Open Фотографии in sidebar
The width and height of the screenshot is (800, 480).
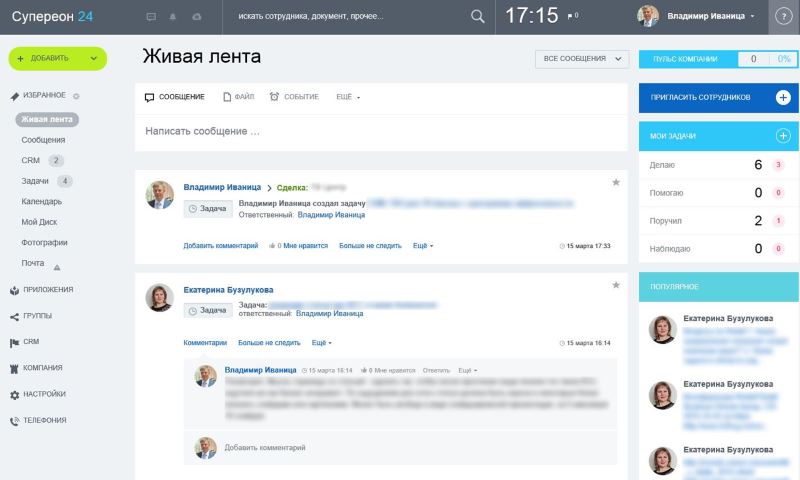[x=44, y=242]
